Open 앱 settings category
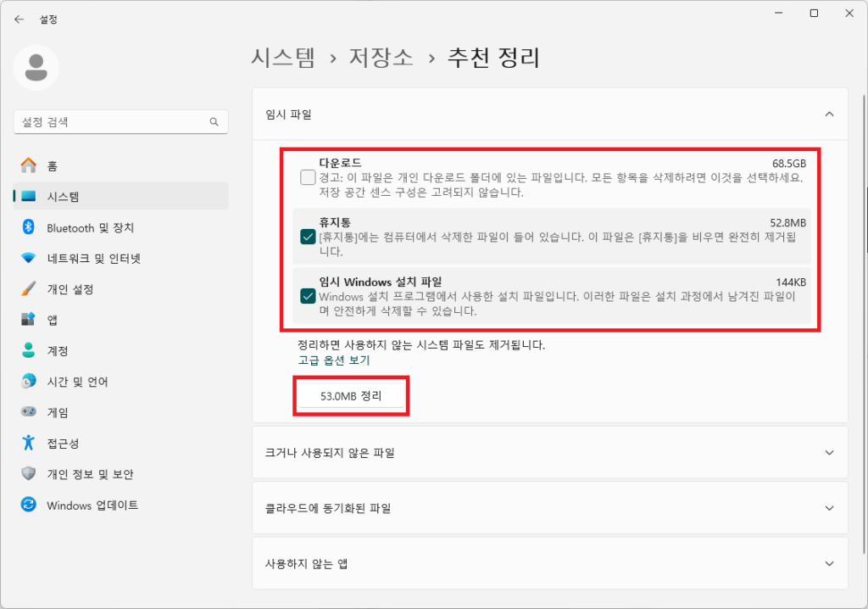Image resolution: width=868 pixels, height=609 pixels. pos(120,320)
